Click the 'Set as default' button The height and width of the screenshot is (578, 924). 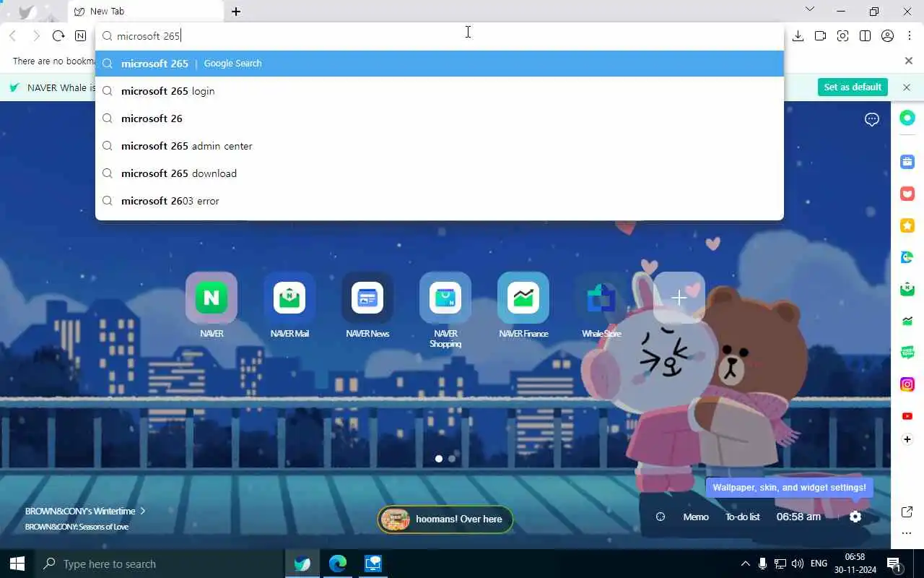point(853,87)
